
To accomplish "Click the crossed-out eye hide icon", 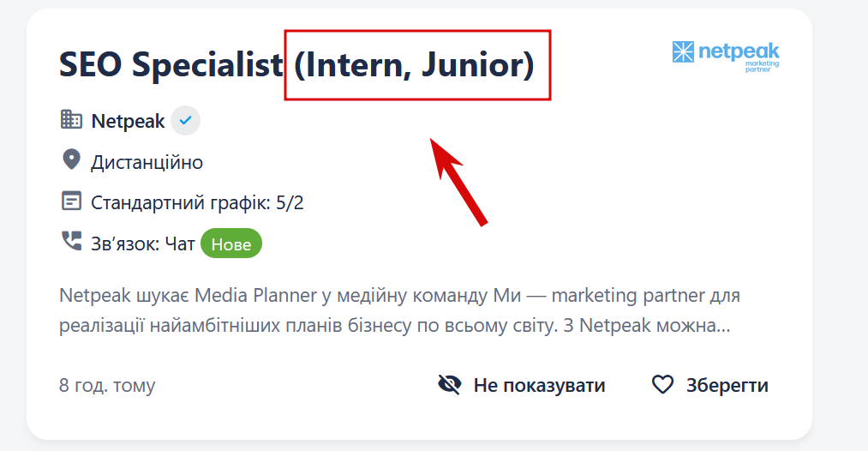I will pyautogui.click(x=450, y=384).
